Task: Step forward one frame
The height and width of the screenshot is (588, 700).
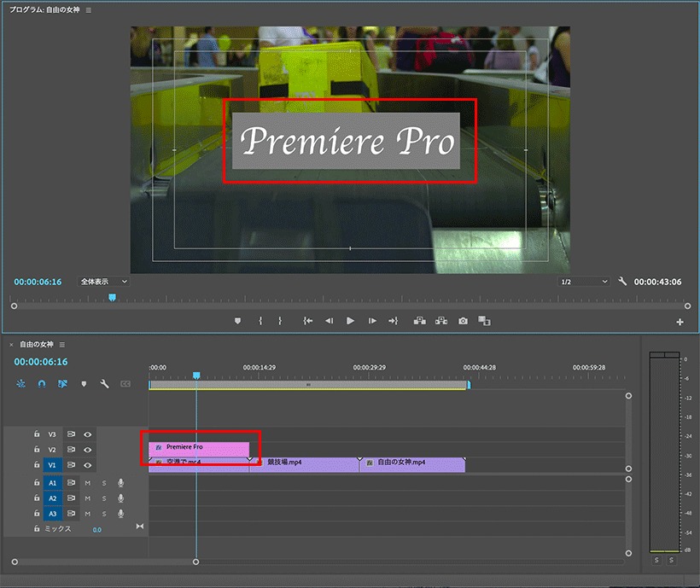Action: [x=372, y=321]
